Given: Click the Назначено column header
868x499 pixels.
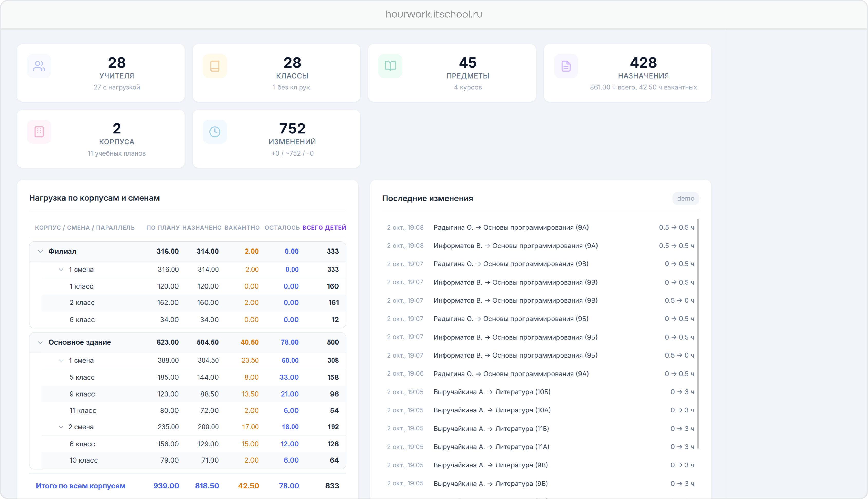Looking at the screenshot, I should pyautogui.click(x=202, y=228).
